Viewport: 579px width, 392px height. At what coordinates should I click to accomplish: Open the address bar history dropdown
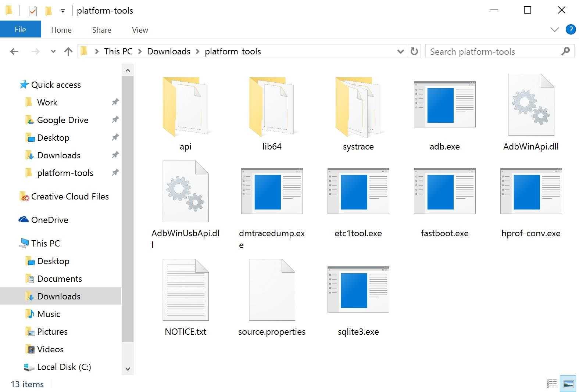pos(400,52)
